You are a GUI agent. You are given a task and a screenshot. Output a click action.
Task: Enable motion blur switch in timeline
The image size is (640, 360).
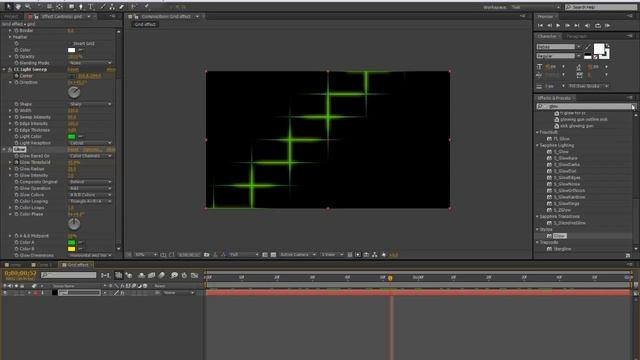point(162,275)
